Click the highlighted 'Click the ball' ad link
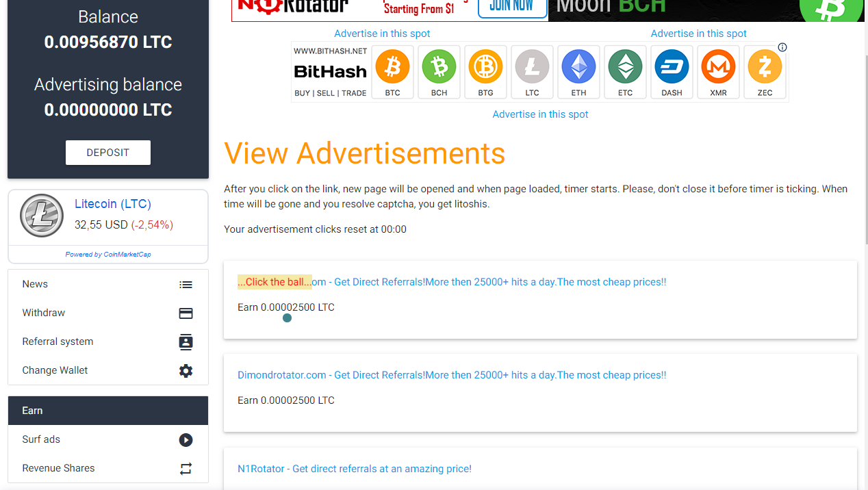868x490 pixels. click(x=275, y=282)
